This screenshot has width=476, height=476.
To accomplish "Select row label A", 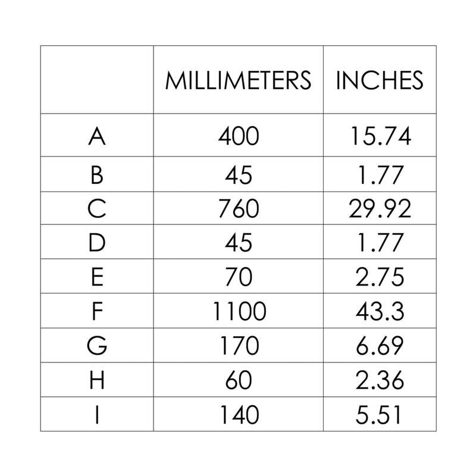I will 97,136.
